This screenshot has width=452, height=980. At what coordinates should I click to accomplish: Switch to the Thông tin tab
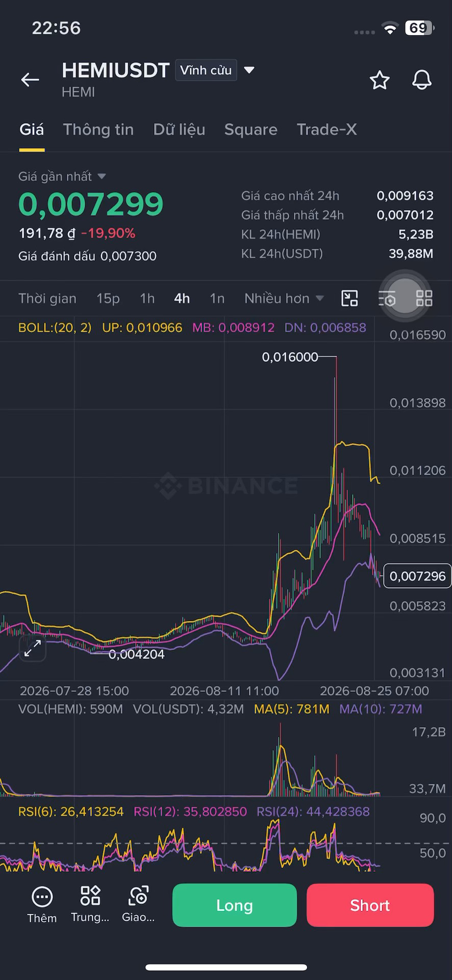[98, 130]
